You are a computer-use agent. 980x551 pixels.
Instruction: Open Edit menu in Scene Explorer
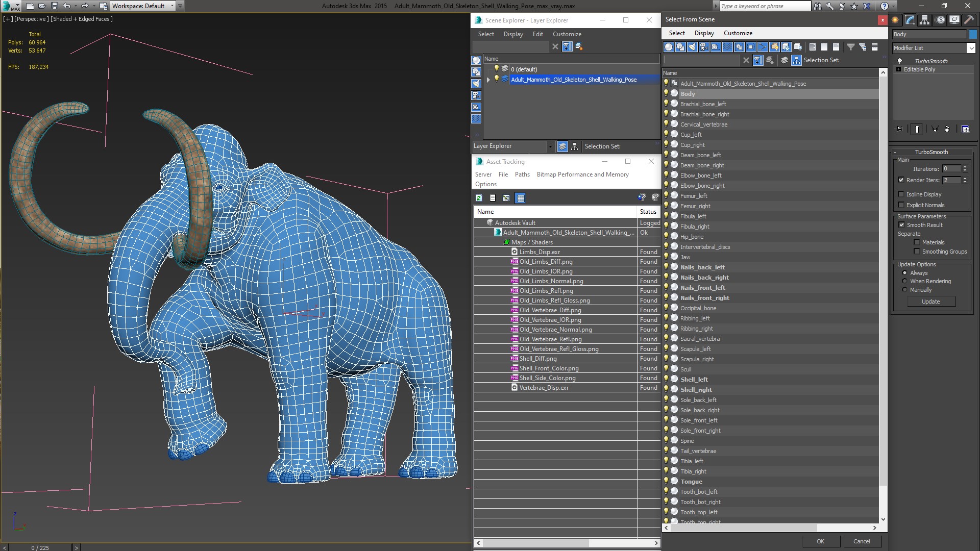537,34
